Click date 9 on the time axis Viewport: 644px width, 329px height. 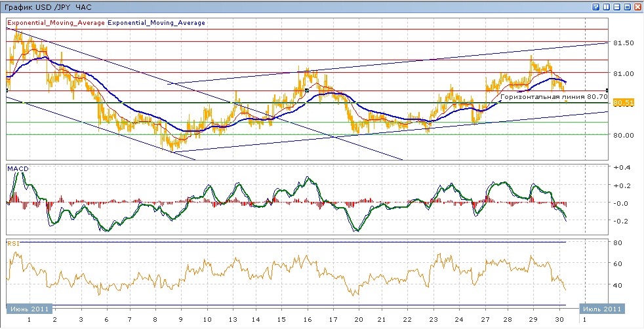click(181, 320)
